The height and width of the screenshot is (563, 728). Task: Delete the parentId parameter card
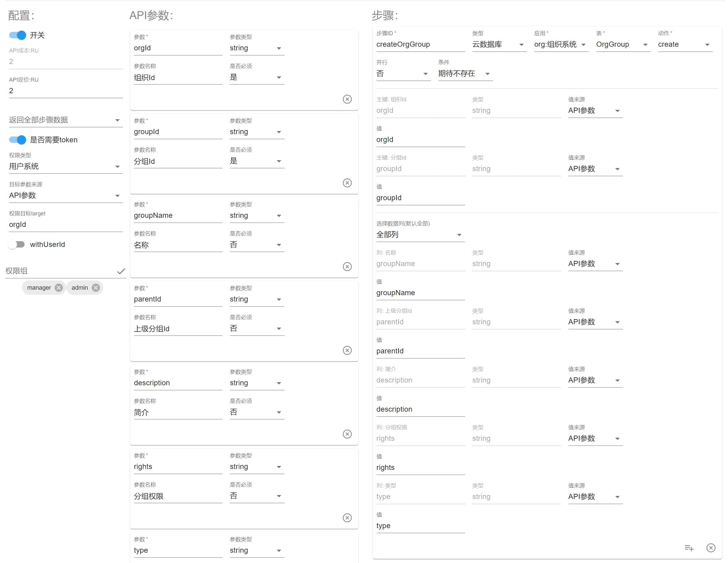pyautogui.click(x=347, y=350)
